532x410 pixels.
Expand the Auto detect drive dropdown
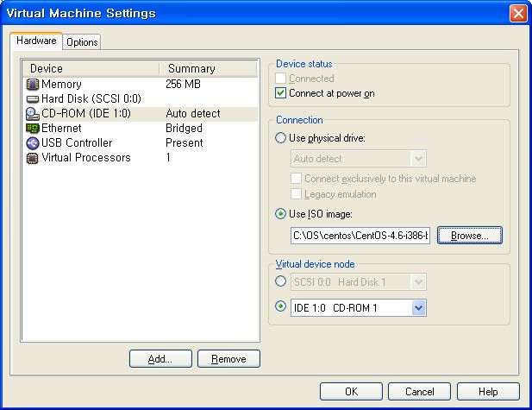(419, 159)
